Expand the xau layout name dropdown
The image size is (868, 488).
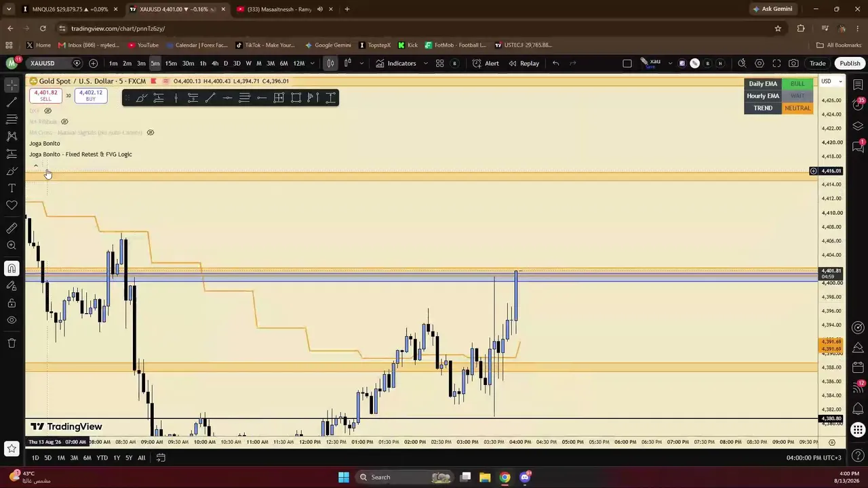click(x=670, y=63)
